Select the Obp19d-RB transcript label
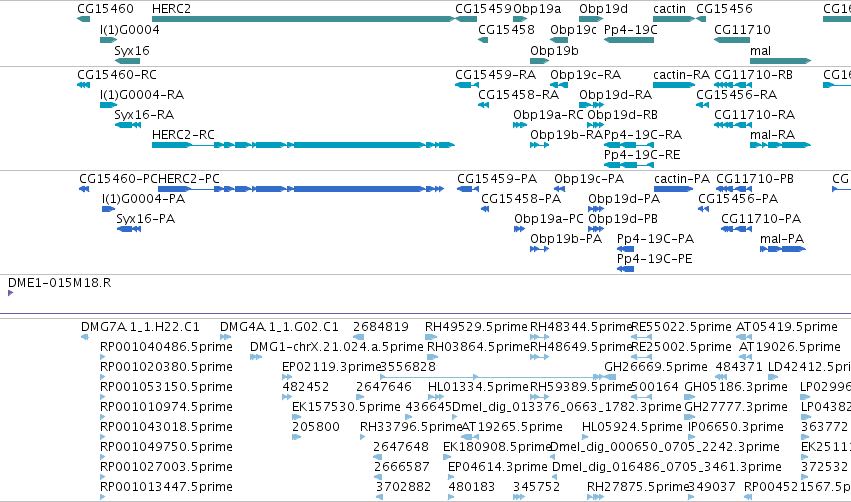Screen dimensions: 851x502 click(x=622, y=115)
